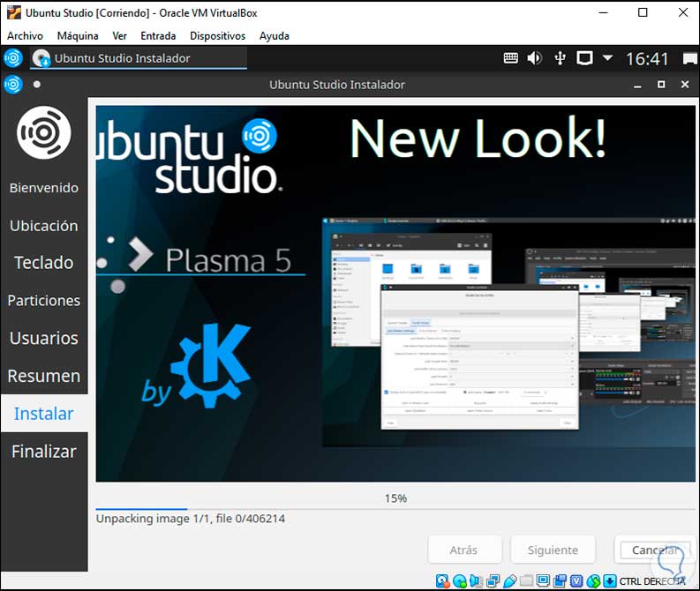Image resolution: width=700 pixels, height=591 pixels.
Task: Open the USB device notifier tray icon
Action: (x=560, y=58)
